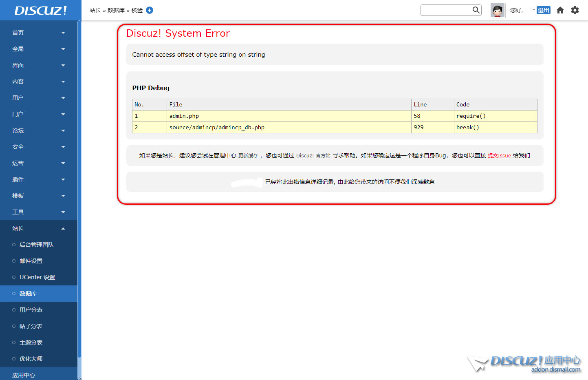Click the 退出 logout button

pyautogui.click(x=544, y=10)
